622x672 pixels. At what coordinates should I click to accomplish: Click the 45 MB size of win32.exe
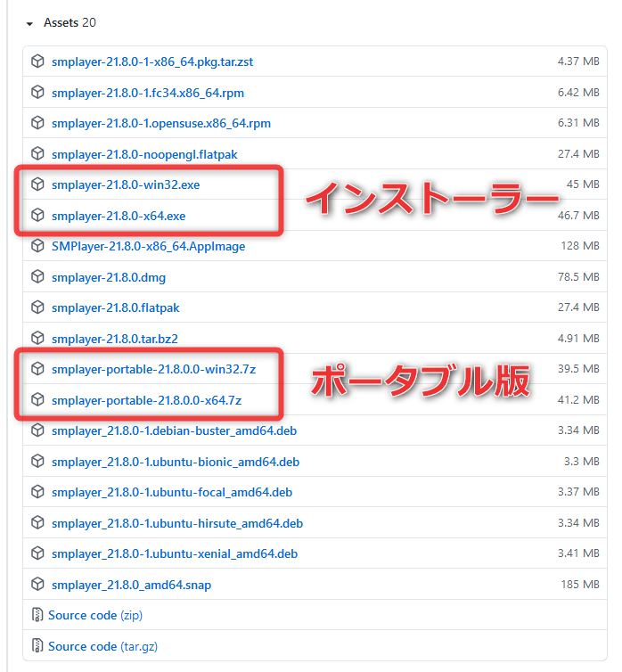click(583, 184)
